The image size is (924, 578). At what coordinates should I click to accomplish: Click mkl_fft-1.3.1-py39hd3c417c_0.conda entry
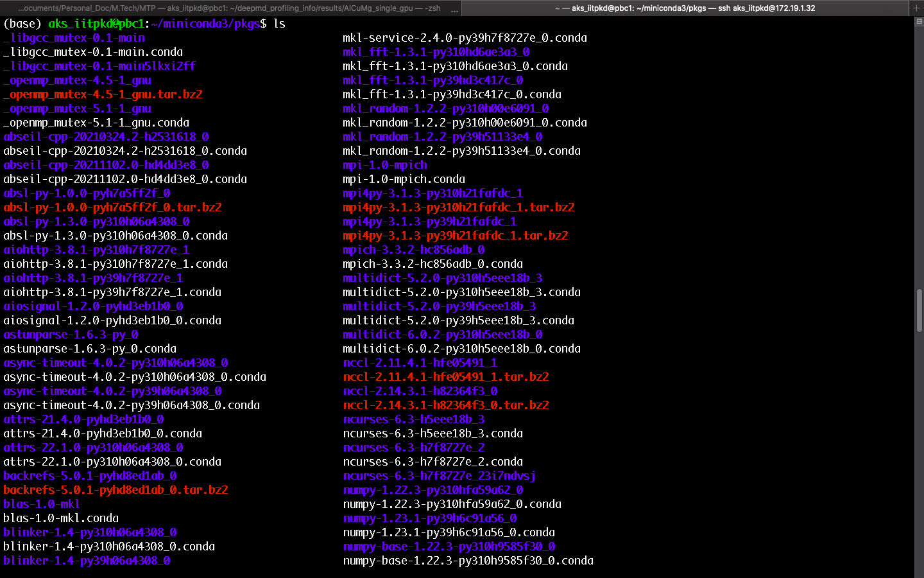point(452,94)
